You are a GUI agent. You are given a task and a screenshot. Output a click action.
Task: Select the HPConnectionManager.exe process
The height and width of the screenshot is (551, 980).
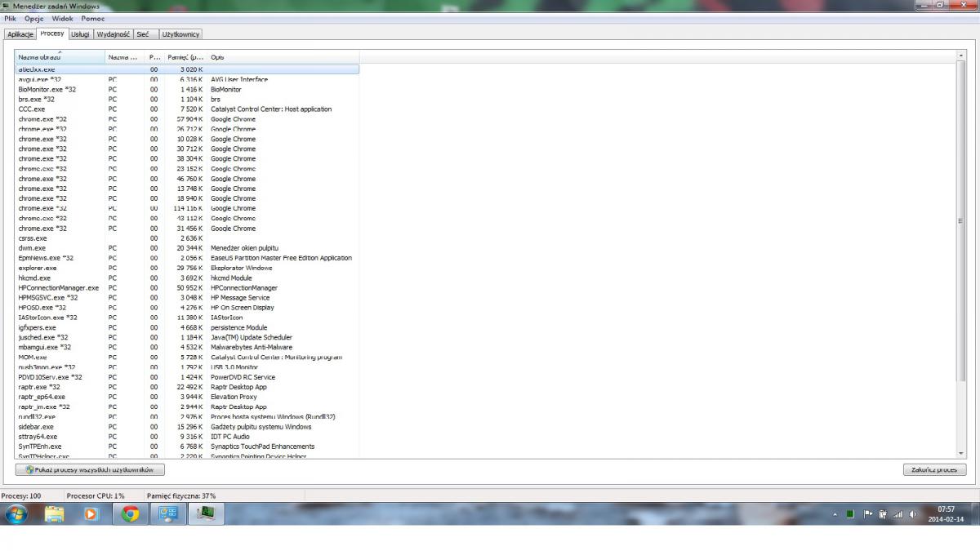click(x=188, y=287)
